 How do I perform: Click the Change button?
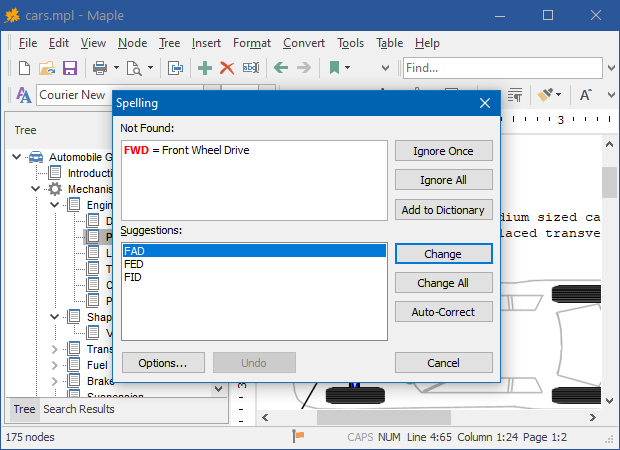point(443,253)
